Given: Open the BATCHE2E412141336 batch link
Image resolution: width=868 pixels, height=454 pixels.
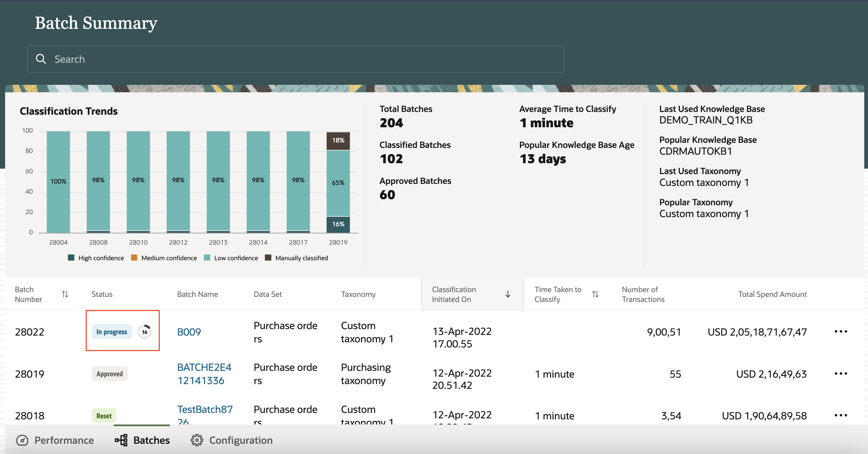Looking at the screenshot, I should tap(204, 374).
